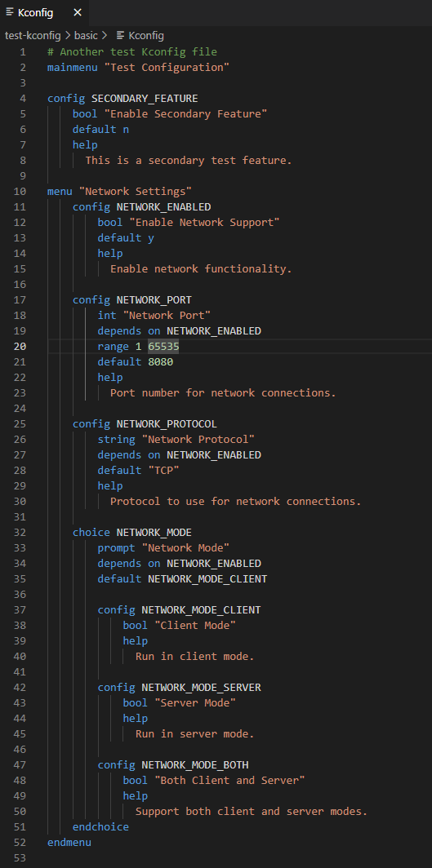Click the default value 8080
The width and height of the screenshot is (432, 868).
pyautogui.click(x=161, y=362)
